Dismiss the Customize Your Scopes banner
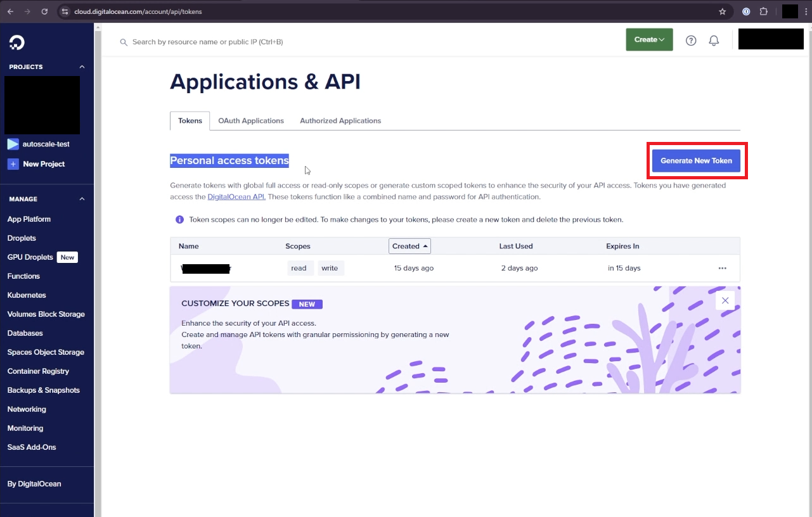Screen dimensions: 812x517 [725, 300]
